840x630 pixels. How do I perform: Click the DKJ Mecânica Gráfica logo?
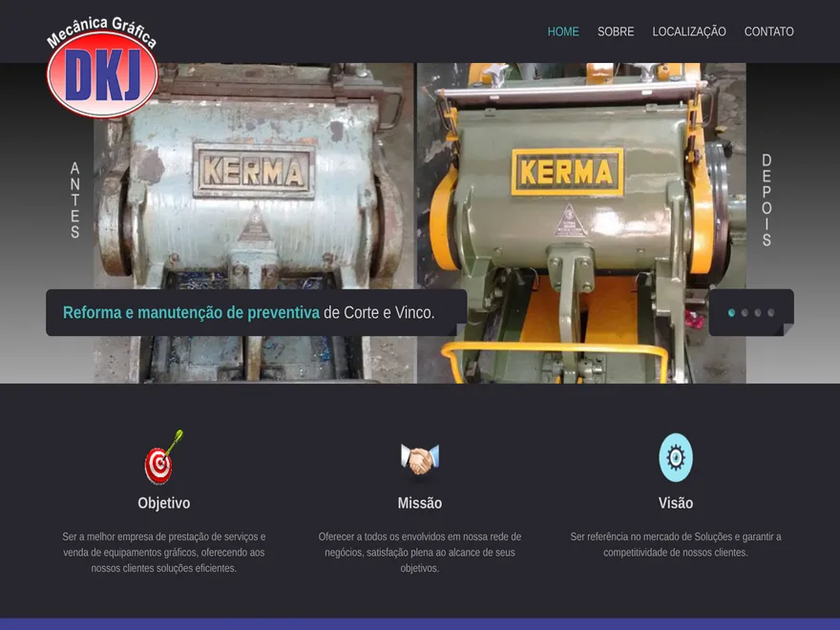coord(102,67)
